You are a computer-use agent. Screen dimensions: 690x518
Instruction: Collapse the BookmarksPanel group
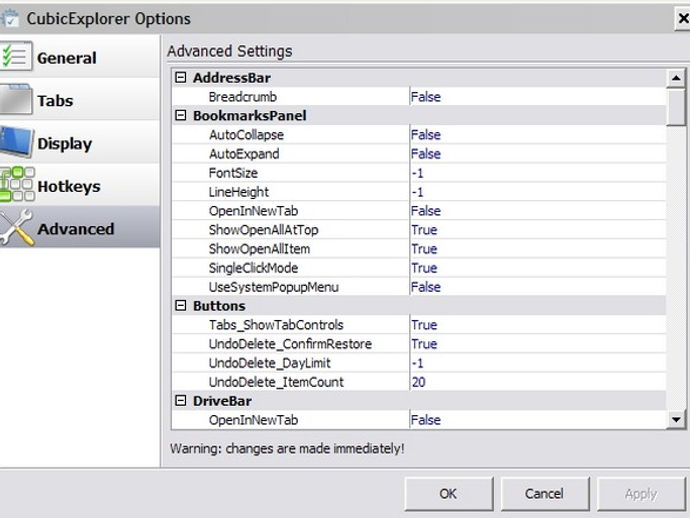180,116
